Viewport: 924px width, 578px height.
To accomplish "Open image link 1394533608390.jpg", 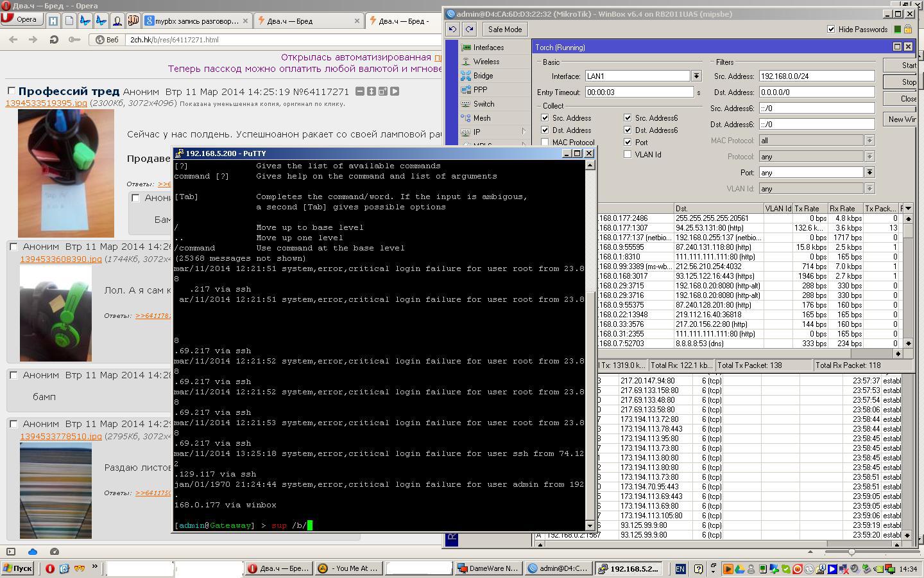I will [61, 259].
